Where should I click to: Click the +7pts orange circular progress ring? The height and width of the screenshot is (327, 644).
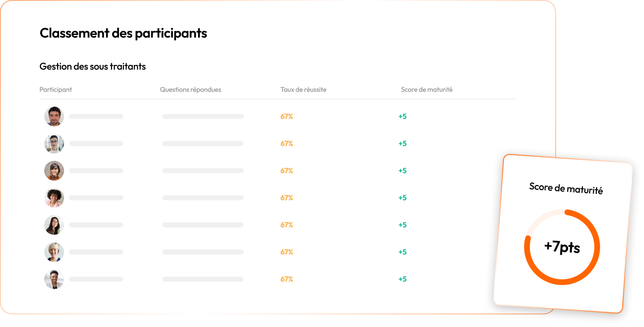[562, 247]
